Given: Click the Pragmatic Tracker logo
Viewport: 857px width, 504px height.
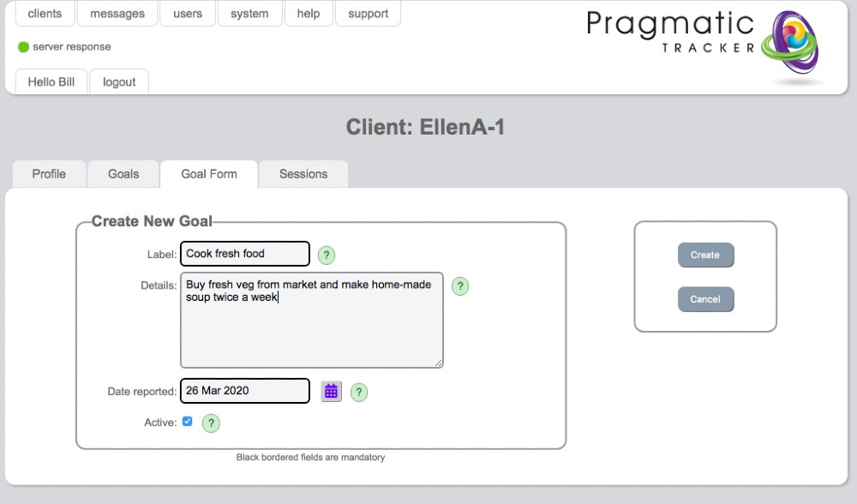Looking at the screenshot, I should coord(703,43).
